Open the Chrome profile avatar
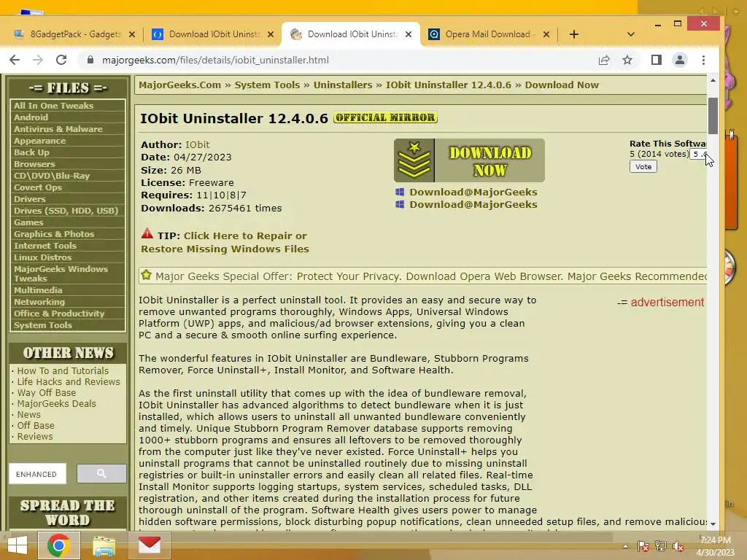 (680, 60)
